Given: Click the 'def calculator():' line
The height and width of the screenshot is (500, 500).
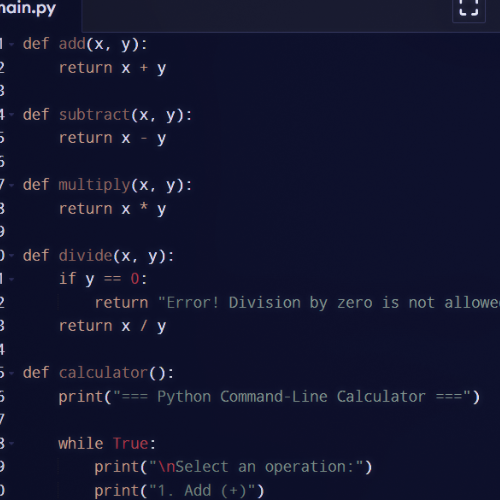Looking at the screenshot, I should (98, 373).
